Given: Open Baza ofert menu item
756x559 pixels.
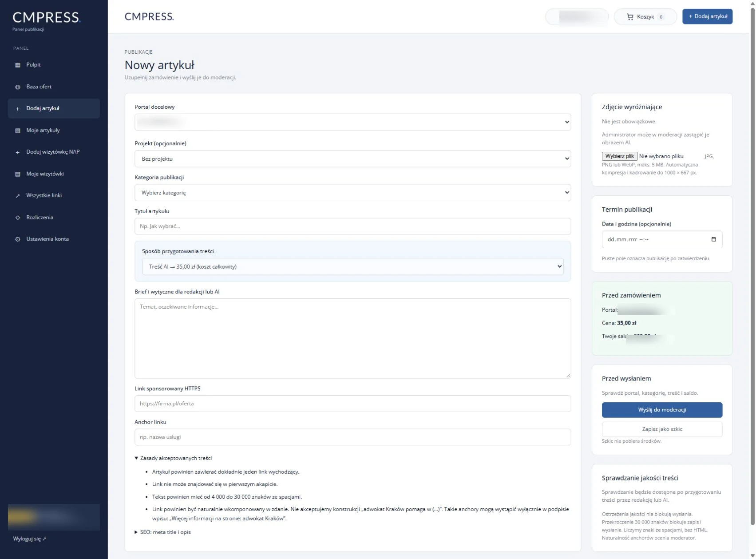Looking at the screenshot, I should click(54, 87).
